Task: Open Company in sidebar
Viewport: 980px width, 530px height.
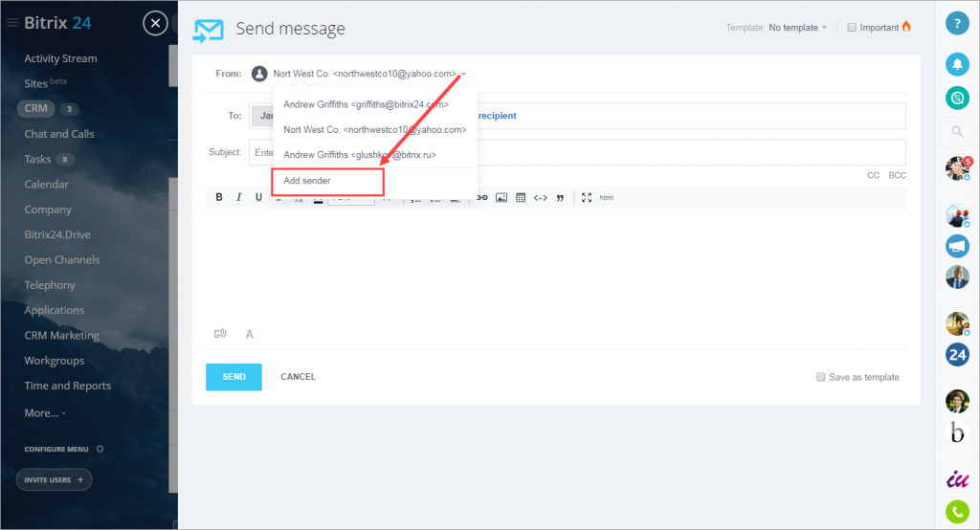Action: (x=48, y=210)
